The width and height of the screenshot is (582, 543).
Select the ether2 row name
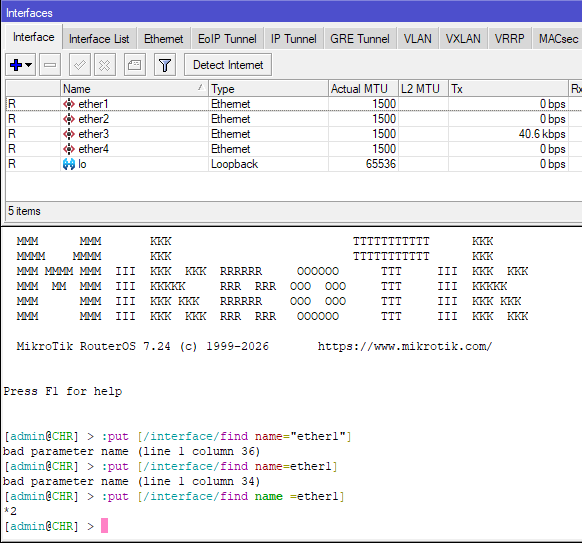tap(94, 119)
